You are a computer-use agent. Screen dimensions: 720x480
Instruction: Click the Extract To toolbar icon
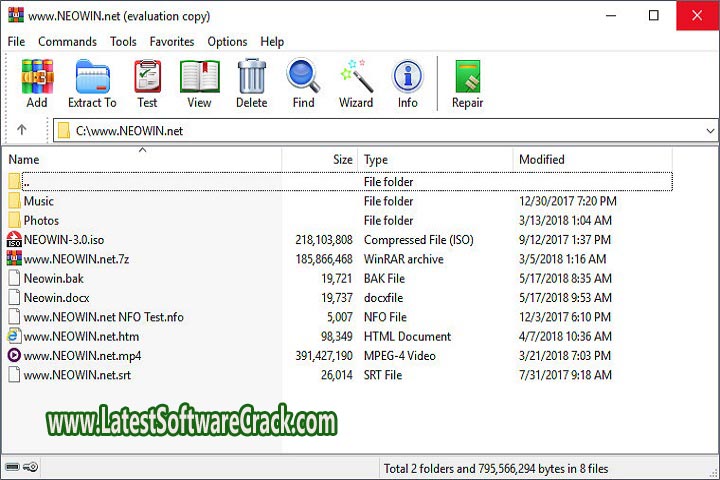[92, 78]
